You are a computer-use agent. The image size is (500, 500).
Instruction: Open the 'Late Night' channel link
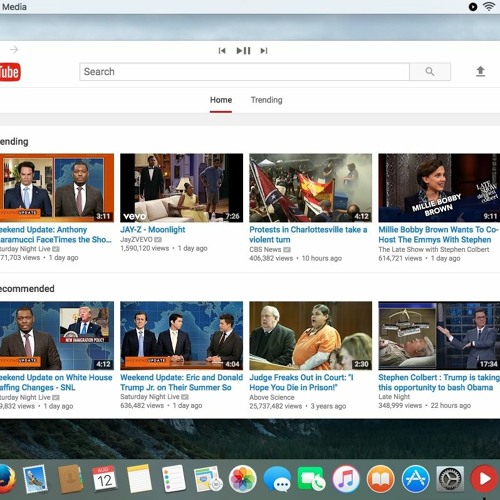(x=394, y=397)
